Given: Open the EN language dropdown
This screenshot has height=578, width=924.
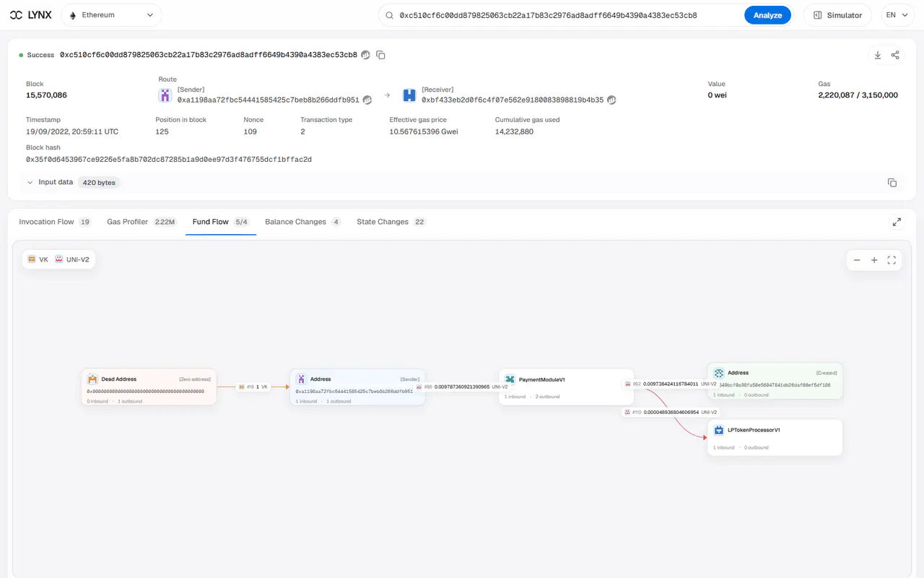Looking at the screenshot, I should (897, 15).
